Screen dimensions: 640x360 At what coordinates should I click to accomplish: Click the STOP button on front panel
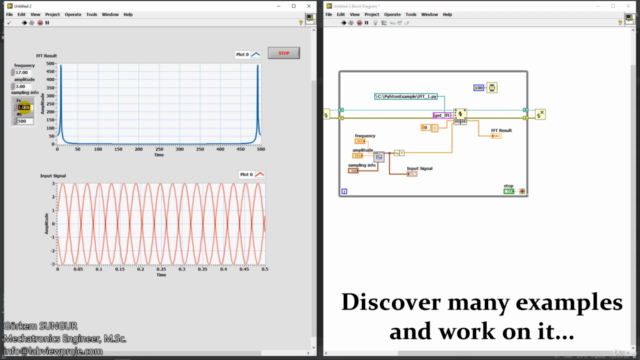pyautogui.click(x=284, y=53)
